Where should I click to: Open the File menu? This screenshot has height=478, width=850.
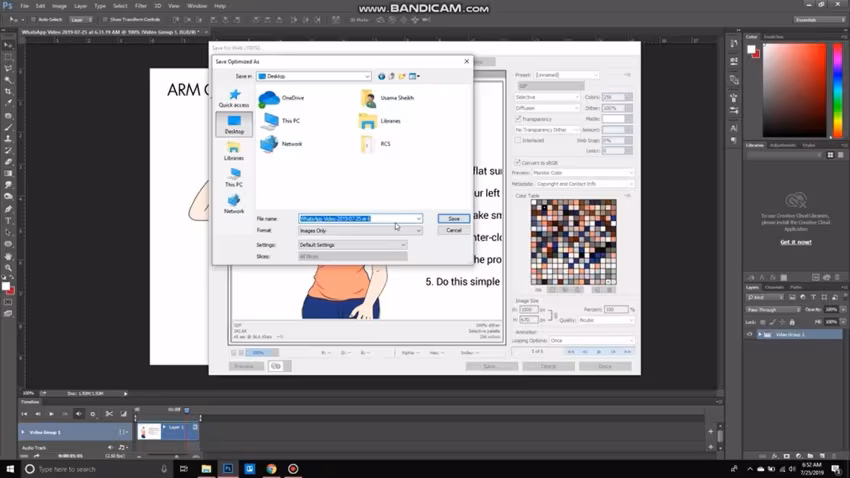tap(24, 6)
